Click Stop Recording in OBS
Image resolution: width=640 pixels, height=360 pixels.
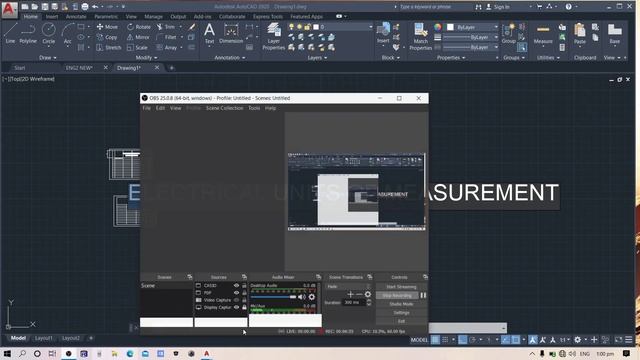click(398, 295)
